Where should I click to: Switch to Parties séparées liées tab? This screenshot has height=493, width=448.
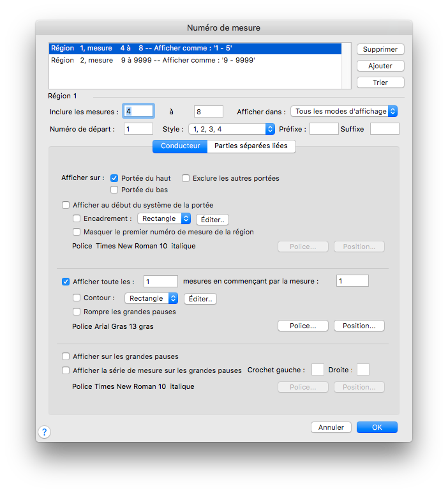(251, 146)
